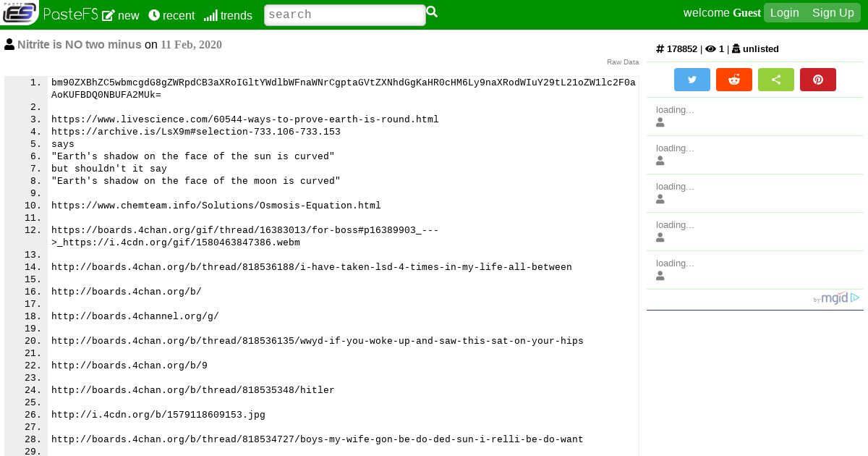The width and height of the screenshot is (868, 456).
Task: Click the search magnifier icon
Action: (x=432, y=12)
